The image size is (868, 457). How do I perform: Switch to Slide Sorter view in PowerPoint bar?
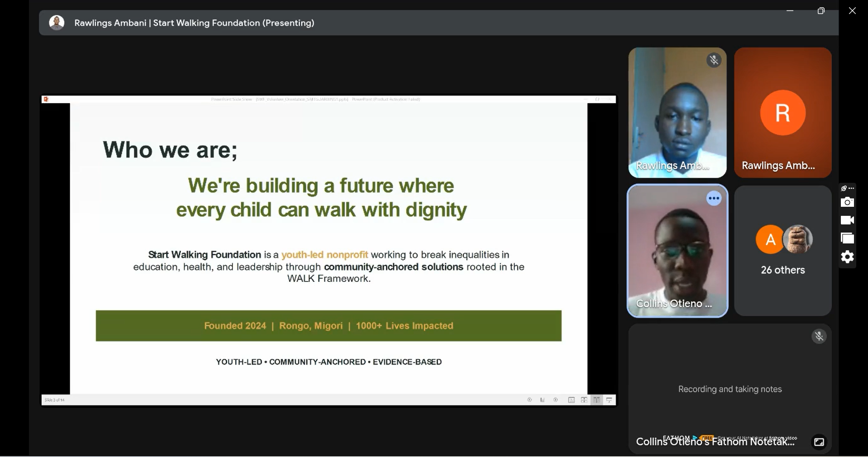pos(584,400)
